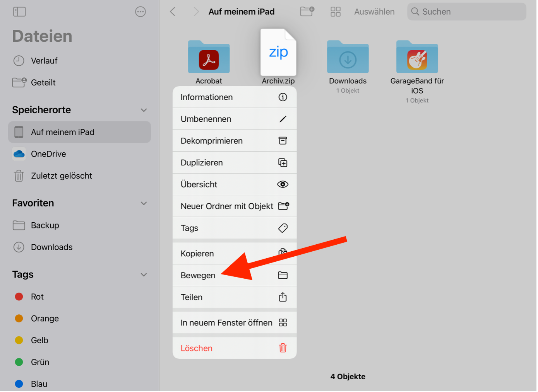The image size is (538, 392).
Task: Switch view using the grid icon
Action: 336,12
